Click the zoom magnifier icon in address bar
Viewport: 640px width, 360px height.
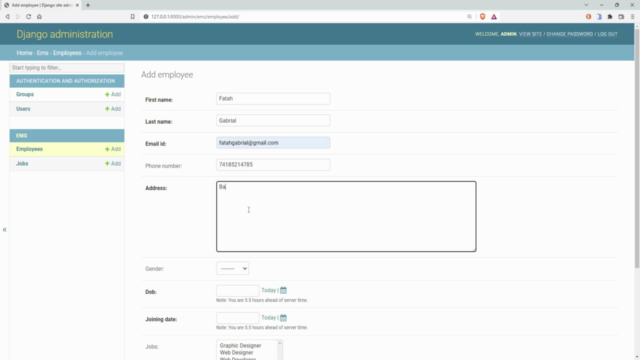(x=469, y=17)
